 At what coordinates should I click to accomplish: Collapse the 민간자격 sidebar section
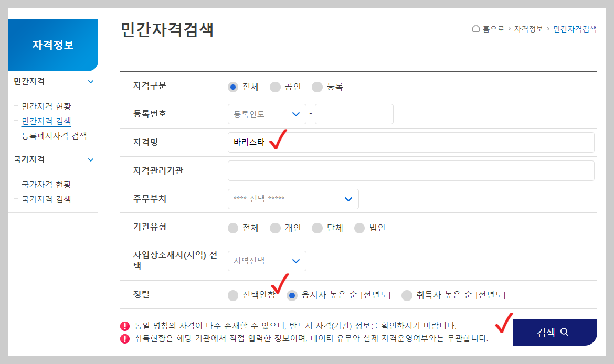coord(90,82)
